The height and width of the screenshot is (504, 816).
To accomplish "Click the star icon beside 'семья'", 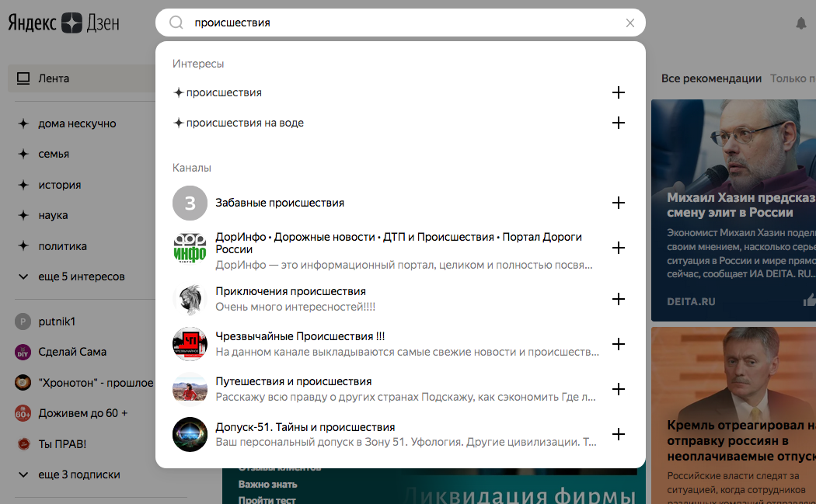I will [23, 154].
